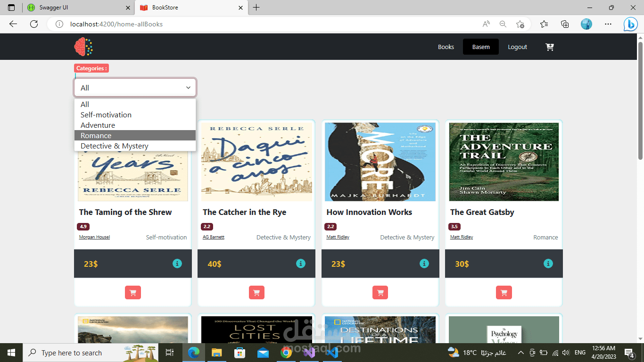Add The Taming of the Shrew to cart
This screenshot has height=362, width=644.
click(x=133, y=293)
